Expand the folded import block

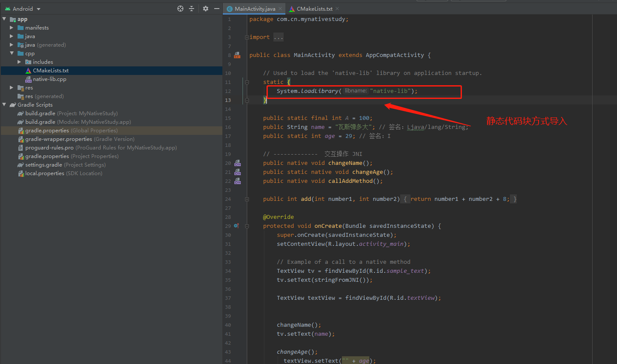[247, 37]
